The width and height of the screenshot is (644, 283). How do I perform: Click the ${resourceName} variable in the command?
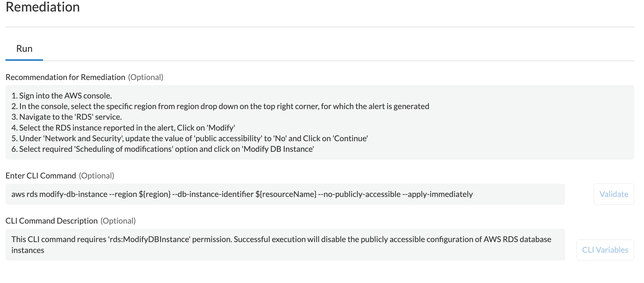(x=286, y=194)
